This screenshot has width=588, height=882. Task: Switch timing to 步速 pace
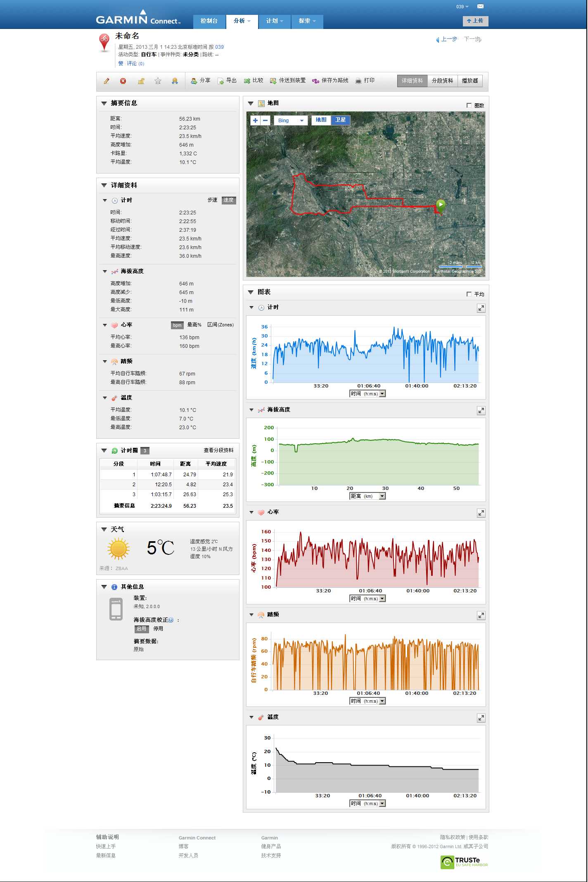212,200
